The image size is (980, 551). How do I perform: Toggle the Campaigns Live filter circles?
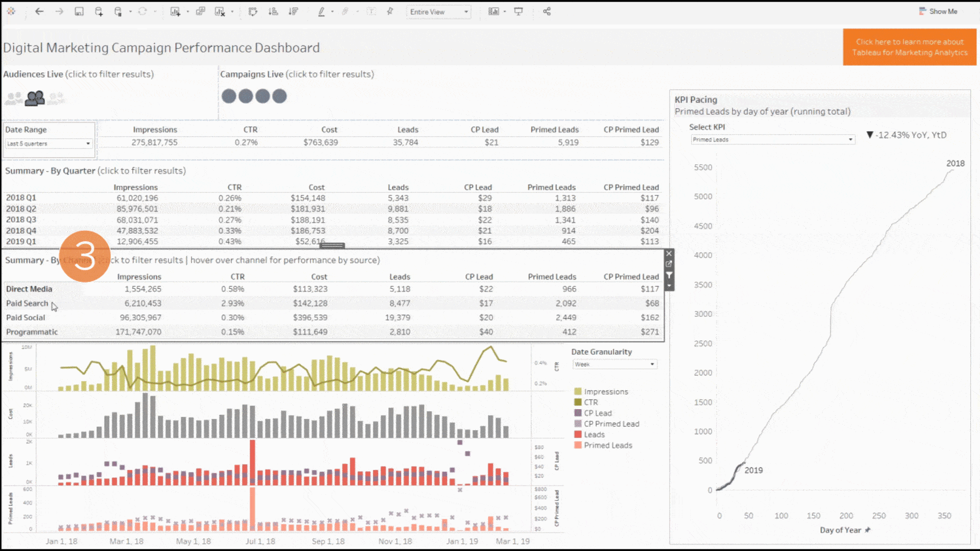pyautogui.click(x=254, y=96)
